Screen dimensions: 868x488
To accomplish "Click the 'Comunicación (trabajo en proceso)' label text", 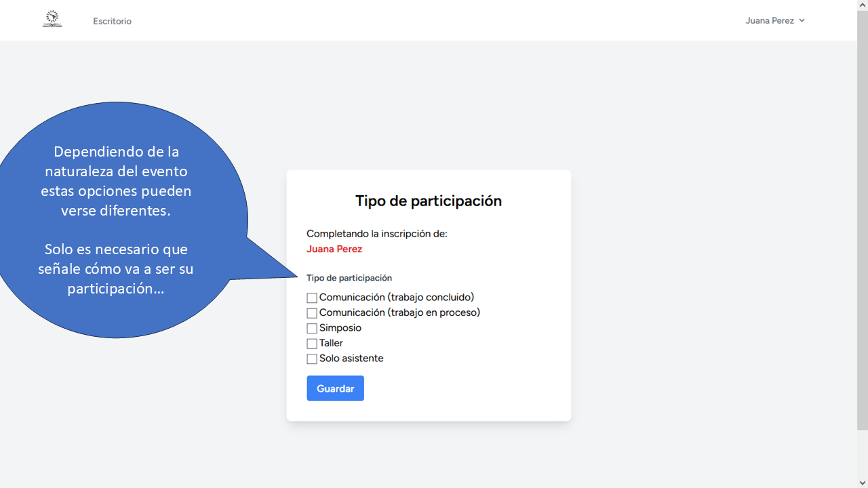I will (399, 312).
